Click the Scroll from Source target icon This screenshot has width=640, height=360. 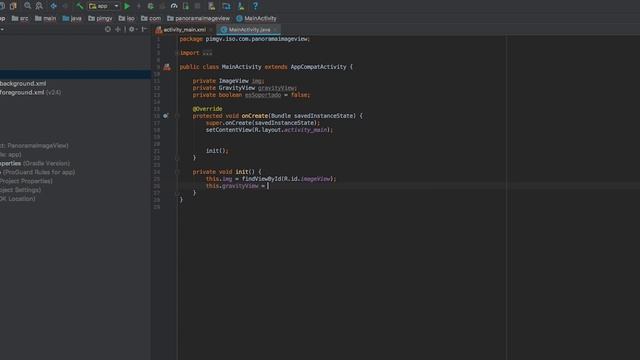[x=108, y=29]
